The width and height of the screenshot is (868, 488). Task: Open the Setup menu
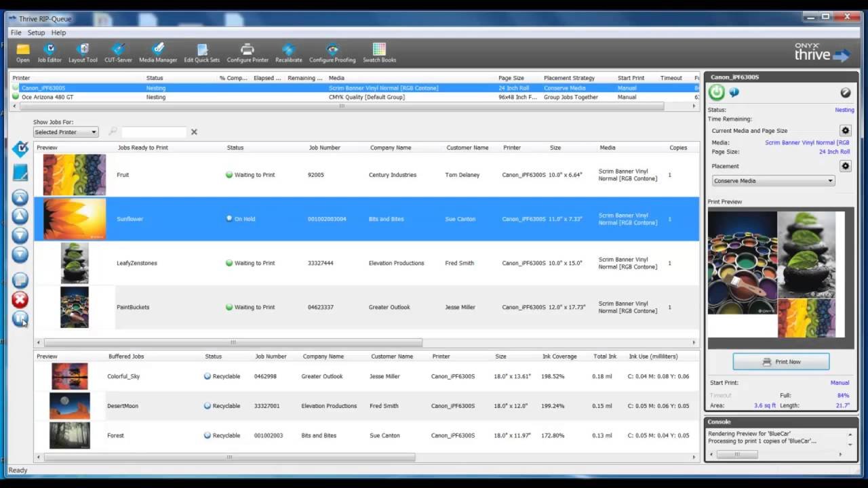pyautogui.click(x=36, y=33)
